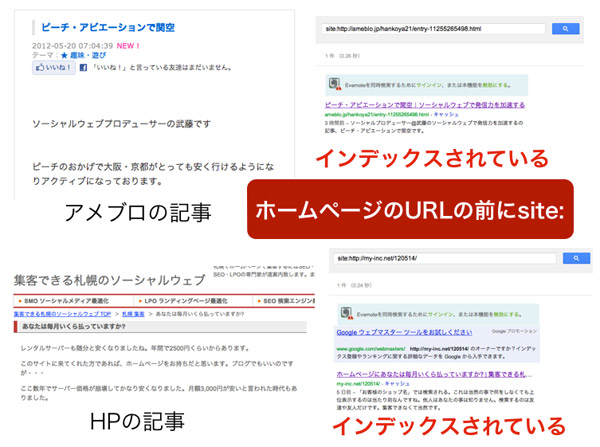The height and width of the screenshot is (447, 600).
Task: Open the blog title ピーチ・アビエーションで関空
Action: point(108,28)
